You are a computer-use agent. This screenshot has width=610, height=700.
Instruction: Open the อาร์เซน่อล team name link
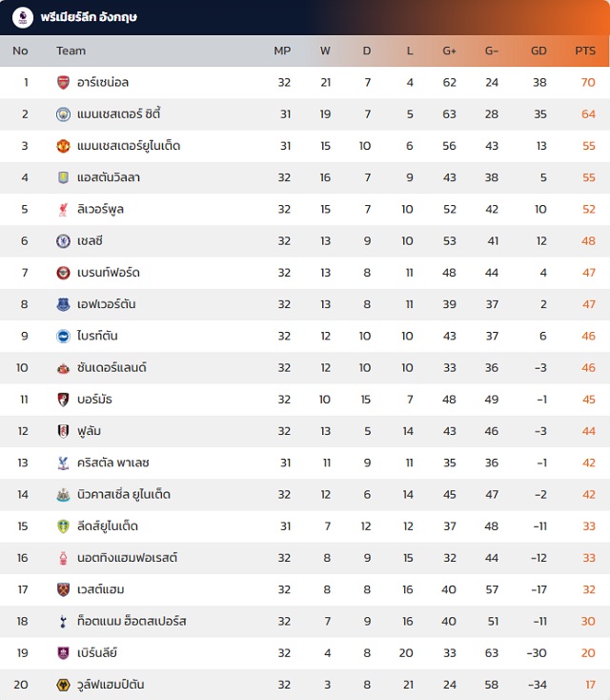click(103, 83)
